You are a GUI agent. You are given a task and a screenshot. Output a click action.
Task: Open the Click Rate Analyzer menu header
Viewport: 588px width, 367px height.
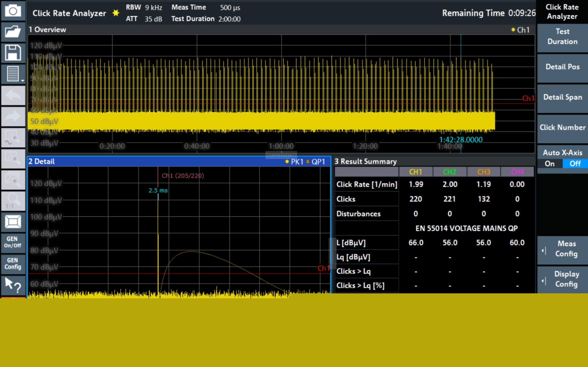562,11
